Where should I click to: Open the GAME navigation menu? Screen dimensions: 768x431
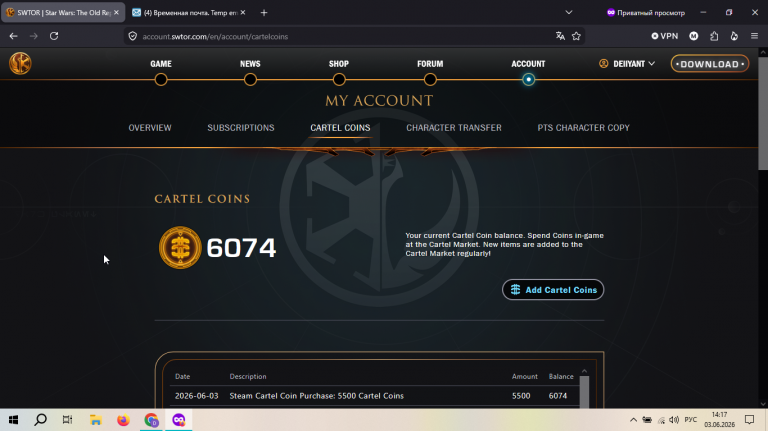point(161,64)
